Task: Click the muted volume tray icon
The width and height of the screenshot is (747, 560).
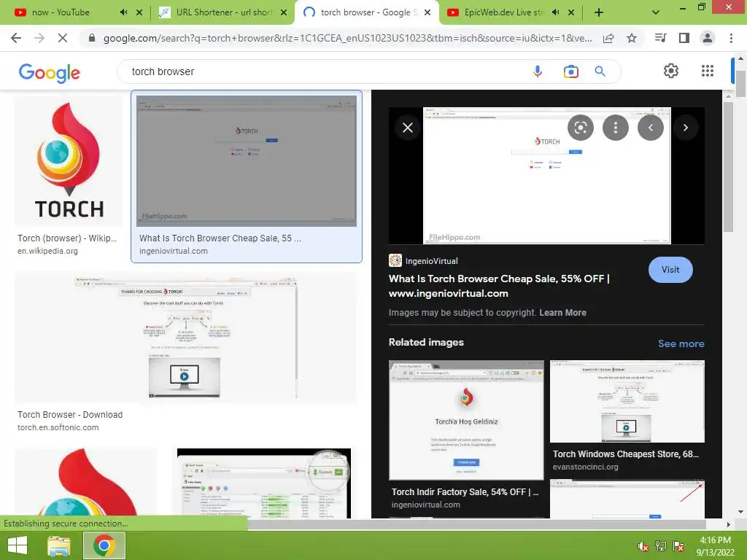Action: click(643, 546)
